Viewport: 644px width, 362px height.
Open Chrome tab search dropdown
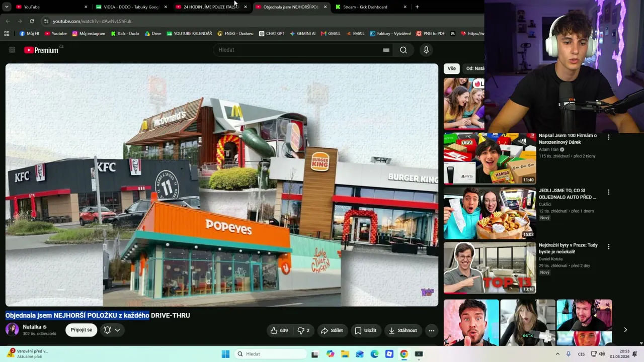click(x=7, y=7)
